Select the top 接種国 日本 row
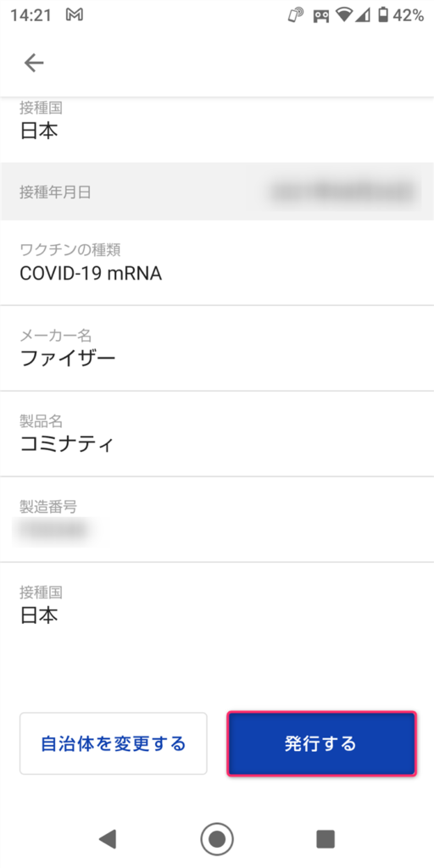 pyautogui.click(x=217, y=120)
